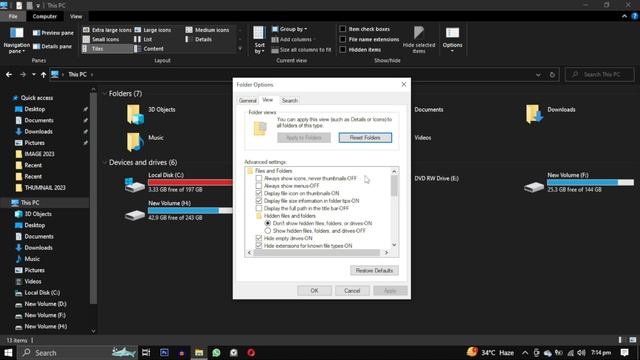
Task: Toggle the Preview pane
Action: tap(53, 33)
